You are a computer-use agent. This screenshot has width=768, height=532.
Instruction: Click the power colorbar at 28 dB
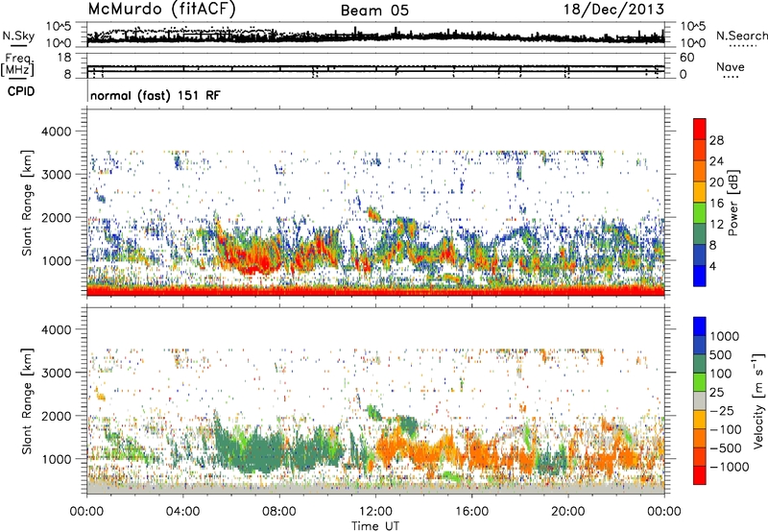(x=700, y=140)
